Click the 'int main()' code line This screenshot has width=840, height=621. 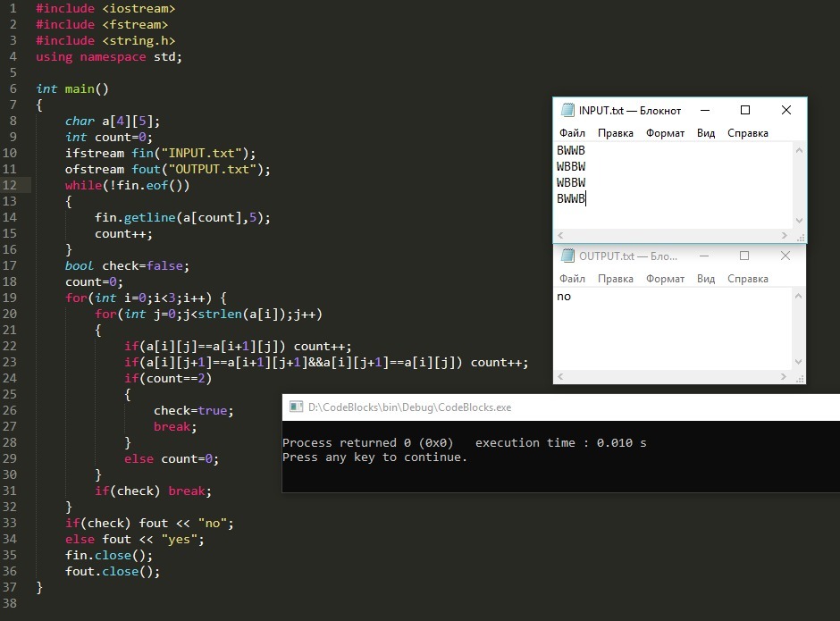point(72,89)
